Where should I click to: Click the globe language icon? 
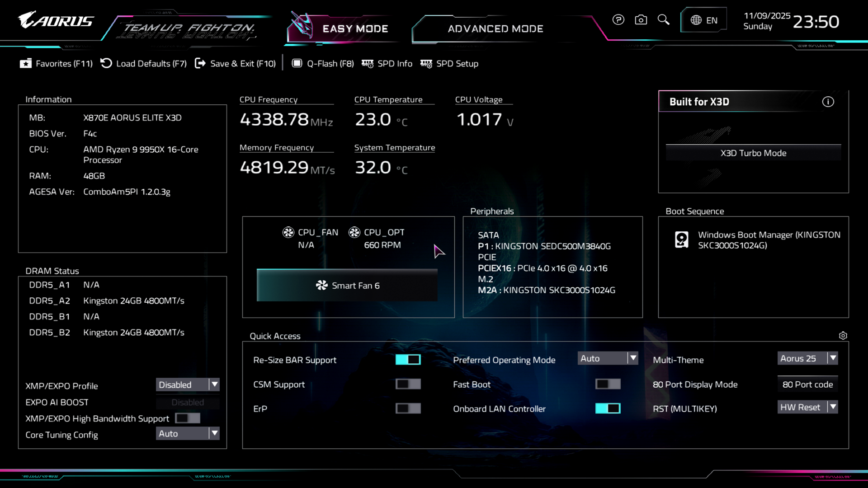tap(696, 20)
